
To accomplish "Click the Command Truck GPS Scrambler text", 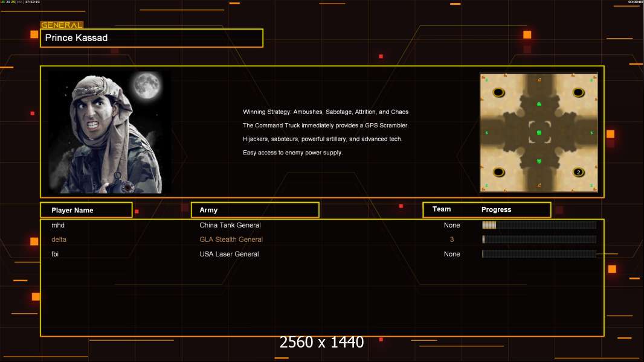I will tap(325, 125).
